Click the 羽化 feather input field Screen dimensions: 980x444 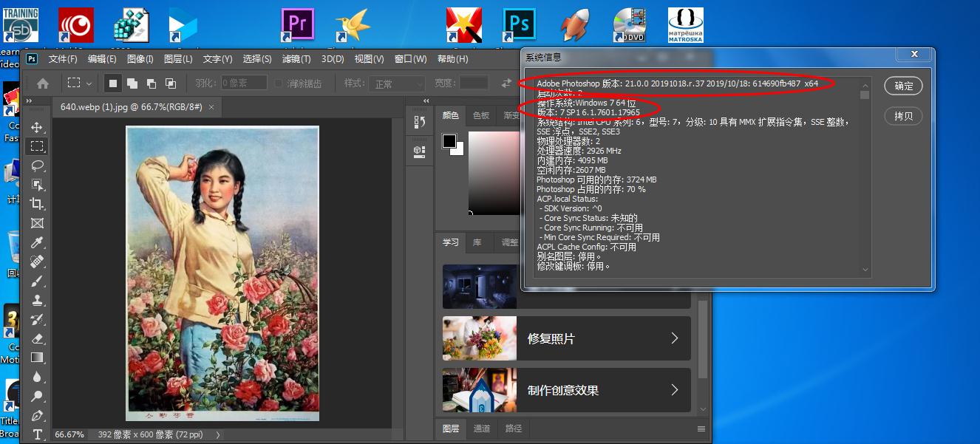tap(244, 83)
